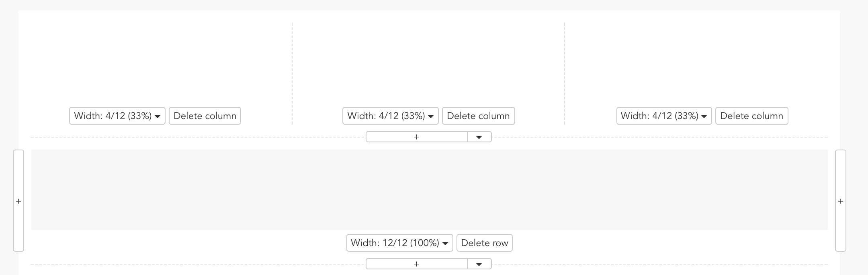Click the + button between the rows

pyautogui.click(x=416, y=137)
